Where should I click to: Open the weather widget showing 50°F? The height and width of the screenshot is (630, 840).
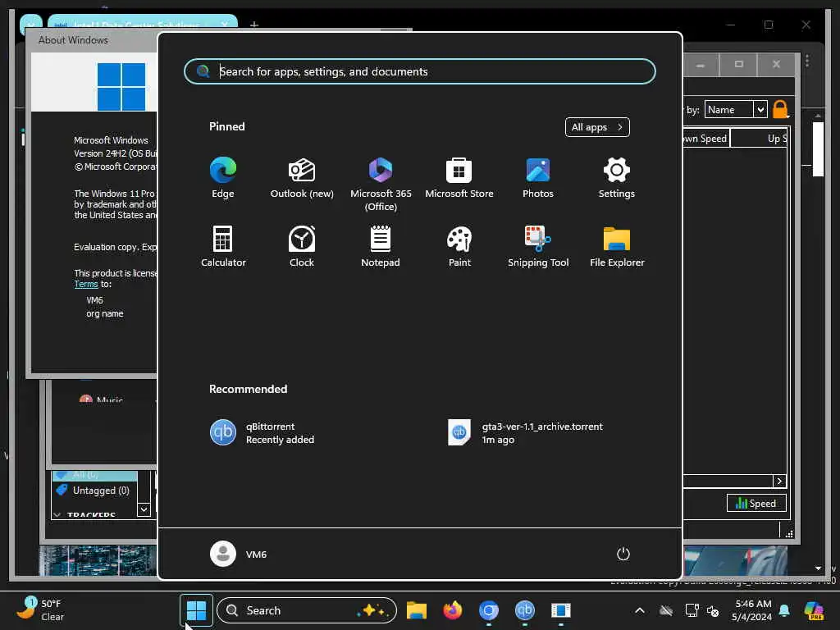tap(40, 610)
